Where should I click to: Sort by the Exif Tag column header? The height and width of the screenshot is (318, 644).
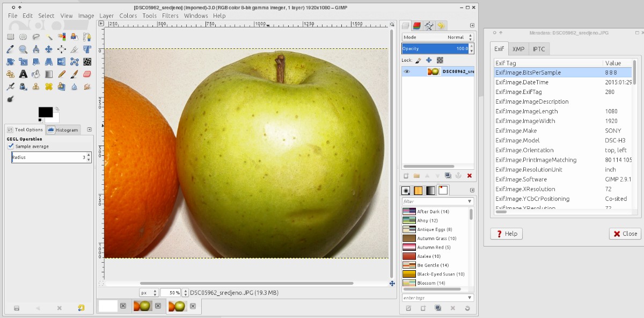(548, 63)
